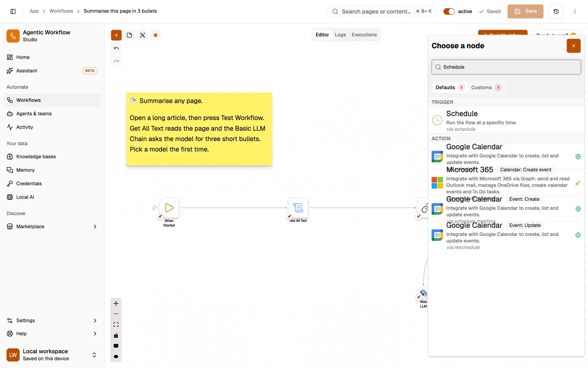The width and height of the screenshot is (588, 368).
Task: Toggle the workflow active switch
Action: pos(449,11)
